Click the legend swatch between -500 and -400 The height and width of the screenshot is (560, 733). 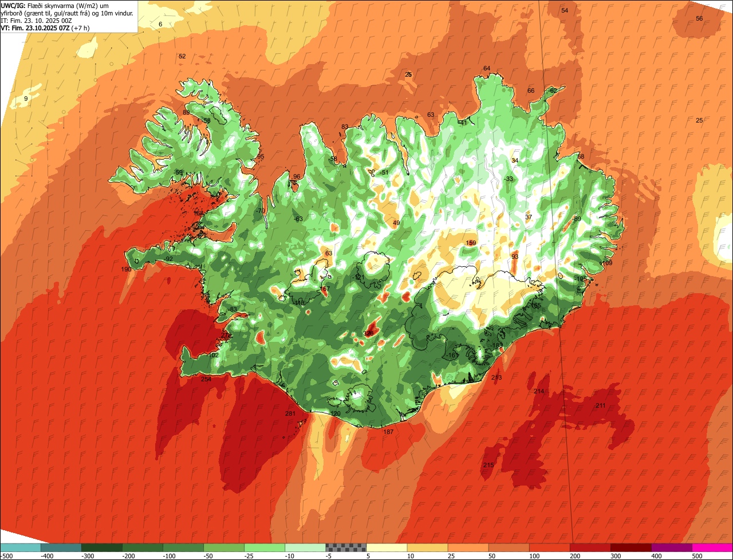tap(20, 547)
